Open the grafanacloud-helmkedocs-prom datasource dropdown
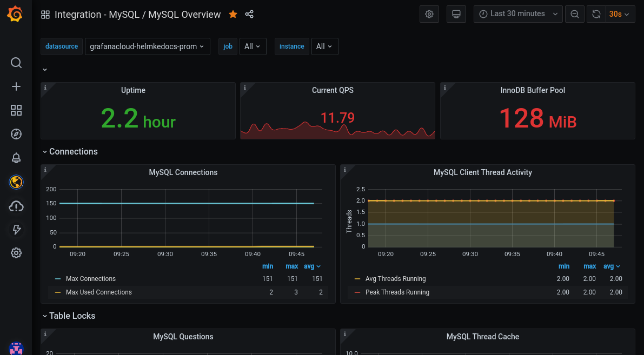The height and width of the screenshot is (355, 644). point(148,46)
